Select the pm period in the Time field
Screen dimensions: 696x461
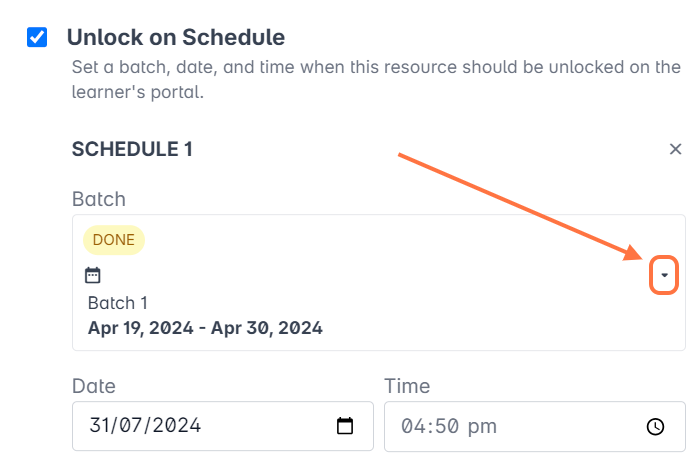(x=482, y=426)
